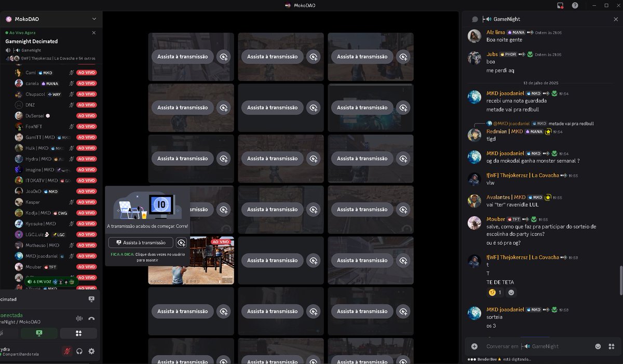Toggle noise suppression waveform icon
623x364 pixels.
[79, 319]
